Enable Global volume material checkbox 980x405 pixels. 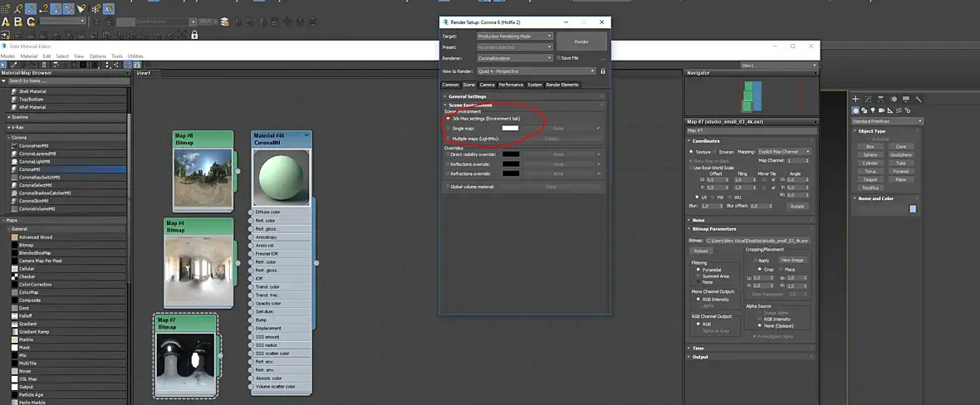[448, 186]
